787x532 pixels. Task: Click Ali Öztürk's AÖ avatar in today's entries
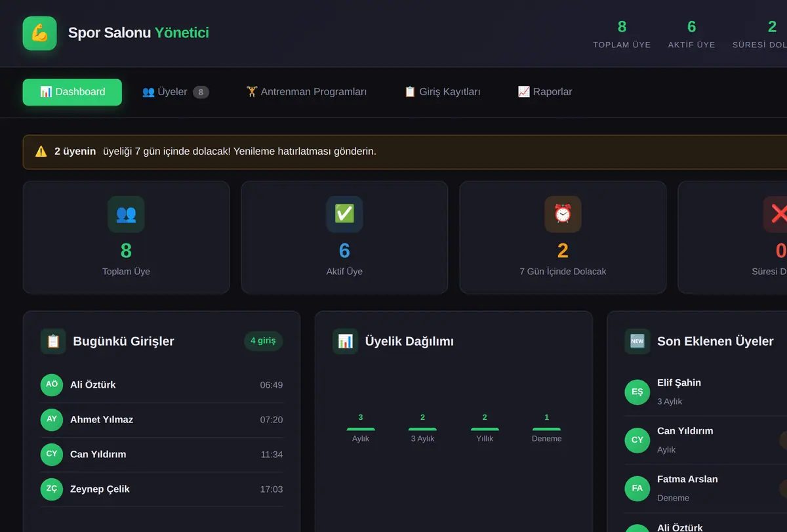(x=52, y=385)
